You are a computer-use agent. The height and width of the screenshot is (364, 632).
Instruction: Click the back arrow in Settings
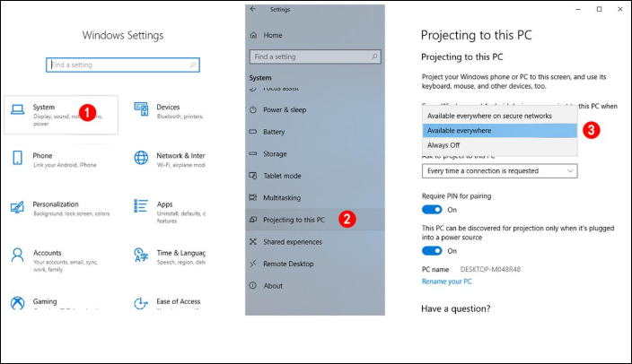(x=253, y=9)
